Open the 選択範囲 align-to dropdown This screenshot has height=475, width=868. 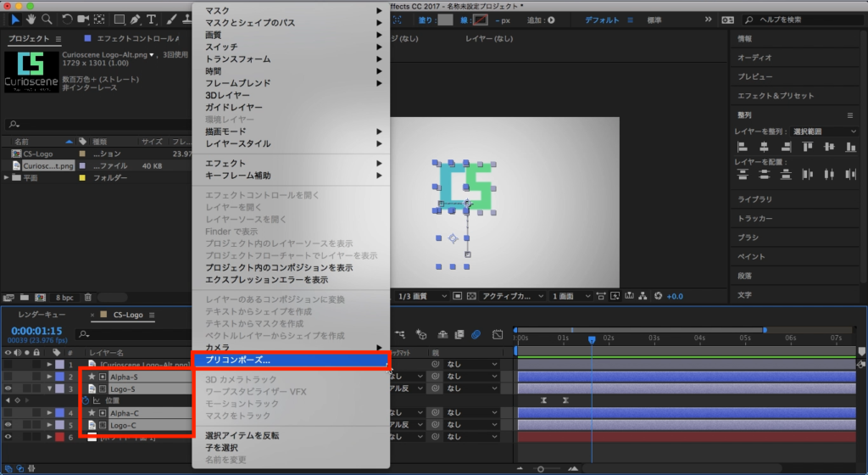pos(824,131)
